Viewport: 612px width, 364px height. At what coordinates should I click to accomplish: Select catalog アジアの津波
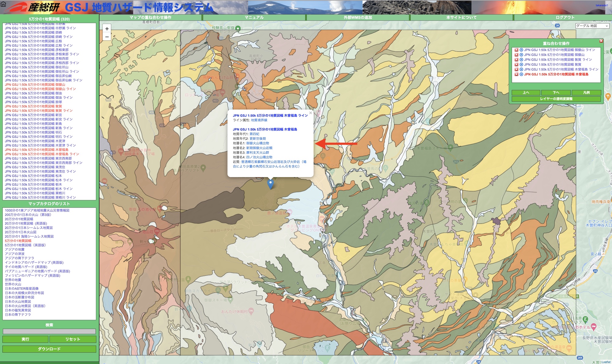(x=15, y=254)
